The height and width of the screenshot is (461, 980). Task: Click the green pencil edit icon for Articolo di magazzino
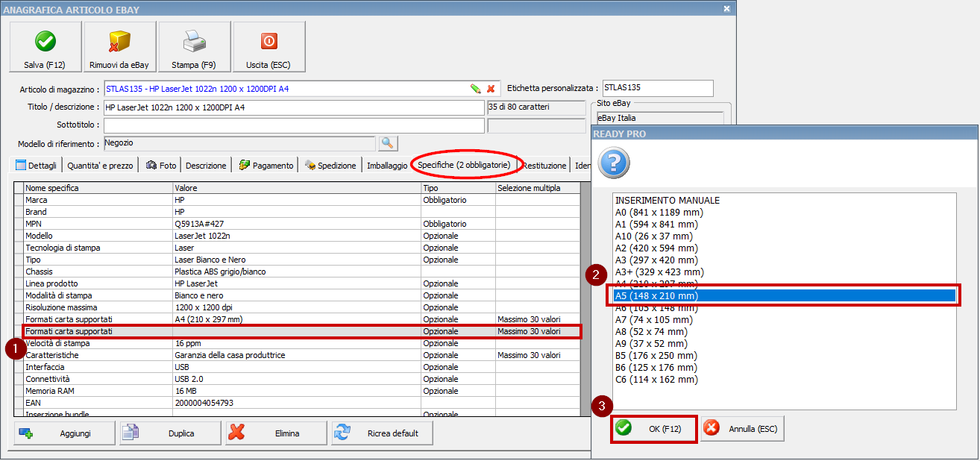[x=475, y=89]
